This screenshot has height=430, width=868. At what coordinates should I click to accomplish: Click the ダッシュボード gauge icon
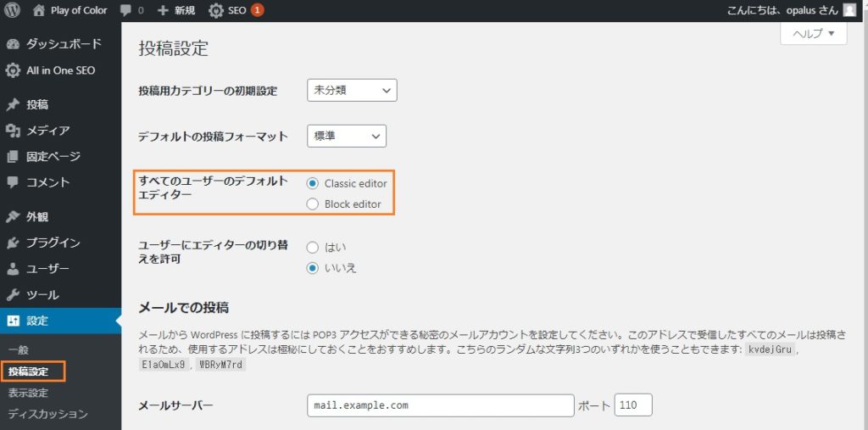pos(13,44)
